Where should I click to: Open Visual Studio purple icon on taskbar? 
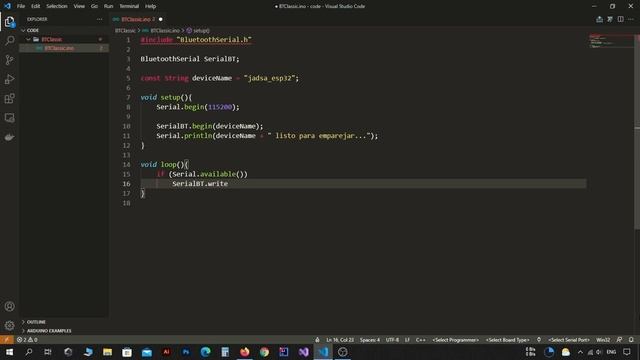click(303, 352)
